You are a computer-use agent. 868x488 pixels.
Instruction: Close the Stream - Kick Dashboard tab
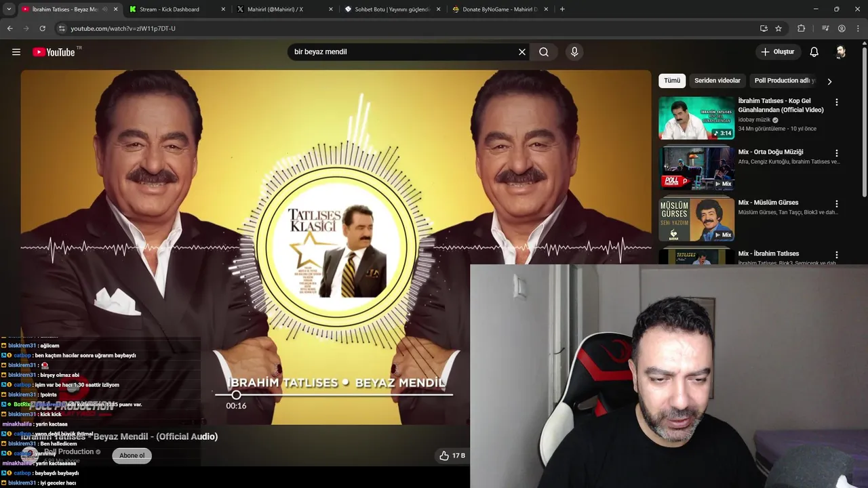tap(223, 9)
